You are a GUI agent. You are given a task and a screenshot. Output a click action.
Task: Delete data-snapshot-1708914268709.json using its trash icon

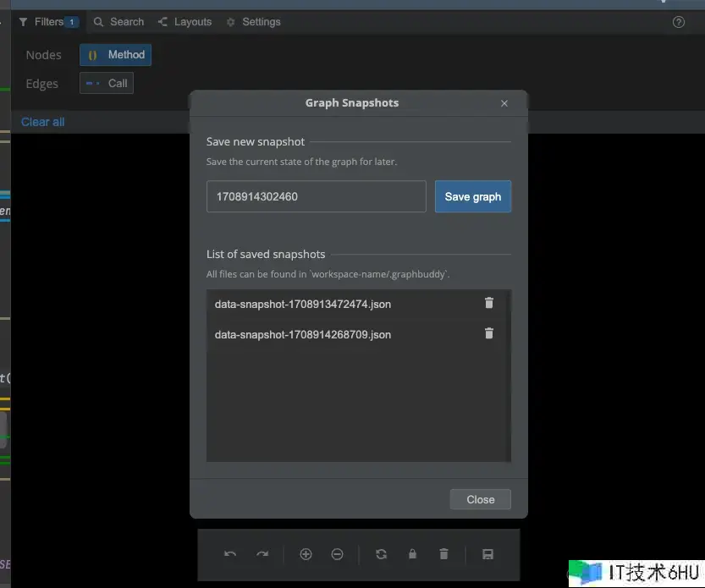click(x=488, y=333)
